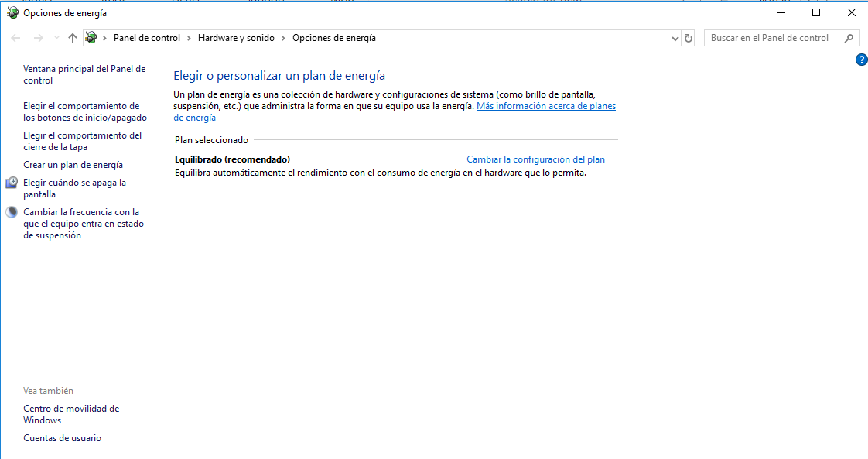Go up one level with Up arrow
The width and height of the screenshot is (868, 459).
tap(73, 38)
